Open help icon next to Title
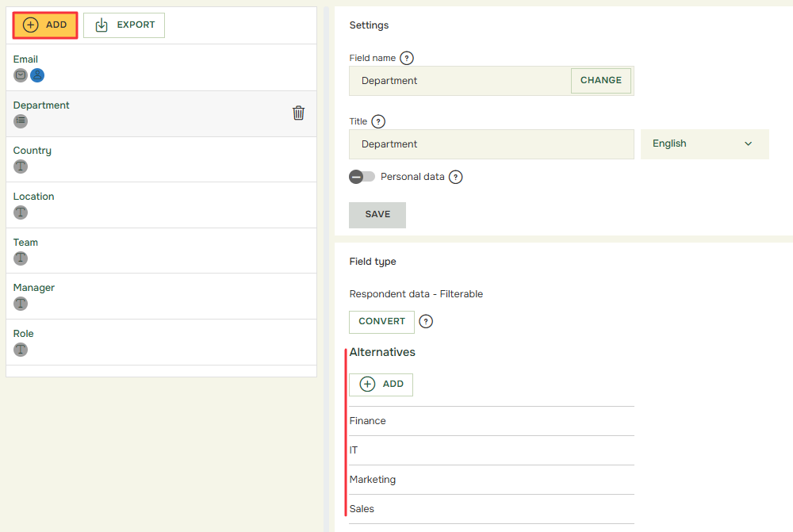The image size is (793, 532). [378, 121]
